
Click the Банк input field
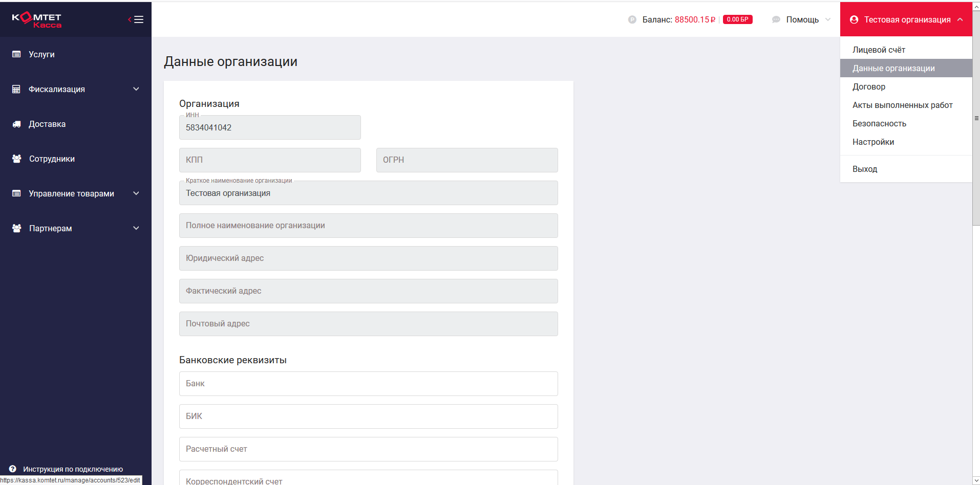(x=369, y=384)
